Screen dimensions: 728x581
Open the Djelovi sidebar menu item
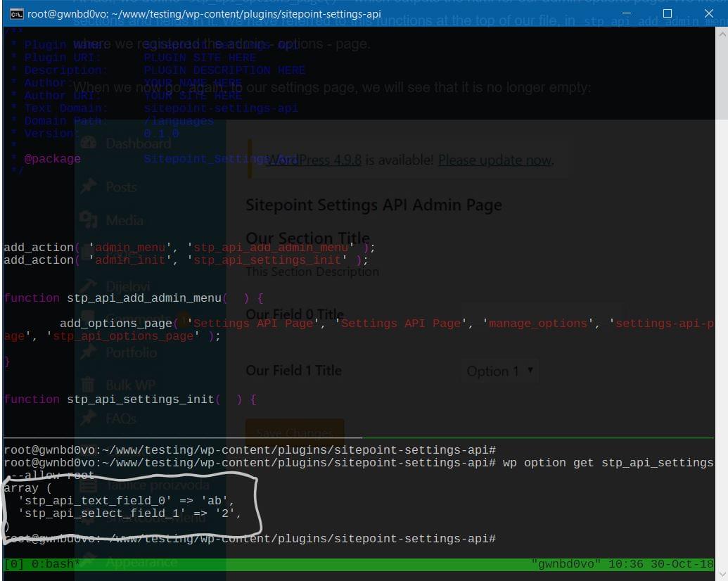click(x=127, y=286)
